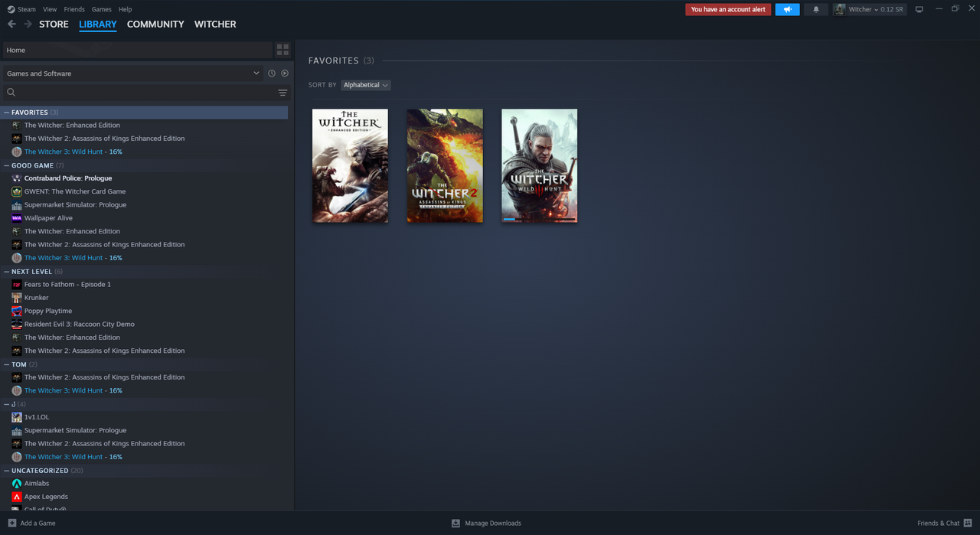Screen dimensions: 980x535
Task: Click The Witcher: Enhanced Edition cover
Action: [350, 165]
